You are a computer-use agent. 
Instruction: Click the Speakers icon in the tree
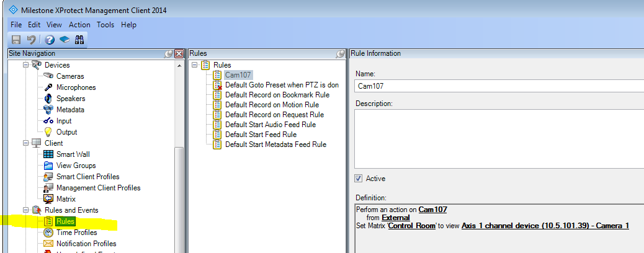coord(48,99)
